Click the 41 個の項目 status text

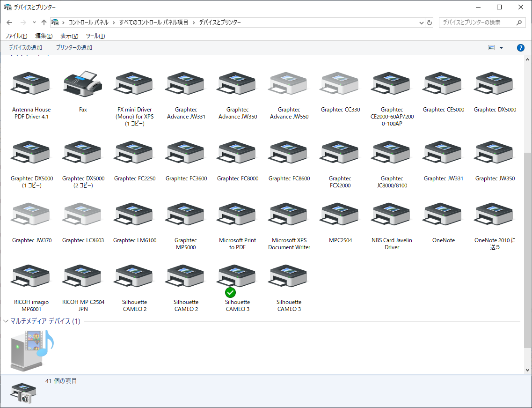(61, 381)
